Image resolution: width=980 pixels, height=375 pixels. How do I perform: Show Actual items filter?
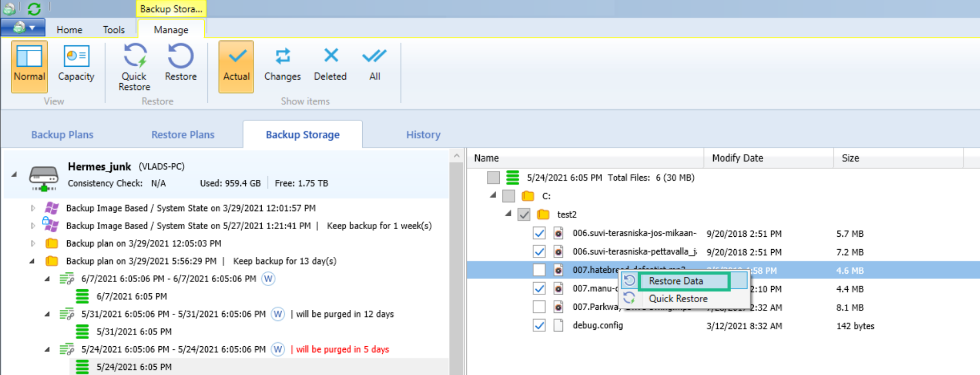236,66
